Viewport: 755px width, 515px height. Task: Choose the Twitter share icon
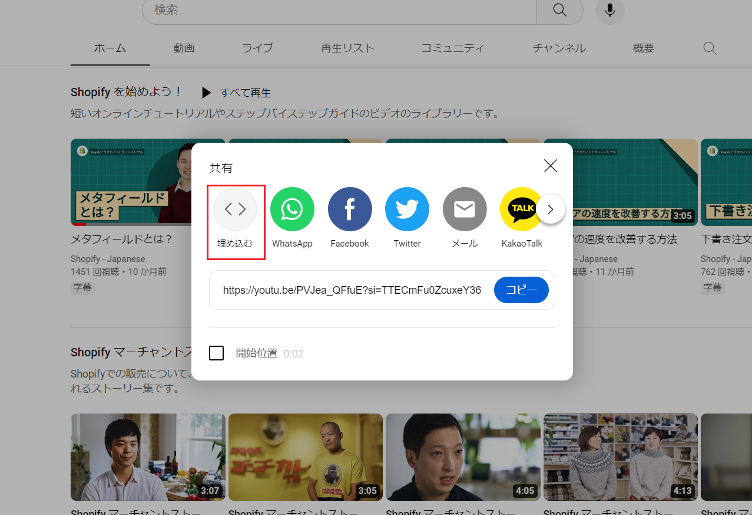tap(407, 209)
